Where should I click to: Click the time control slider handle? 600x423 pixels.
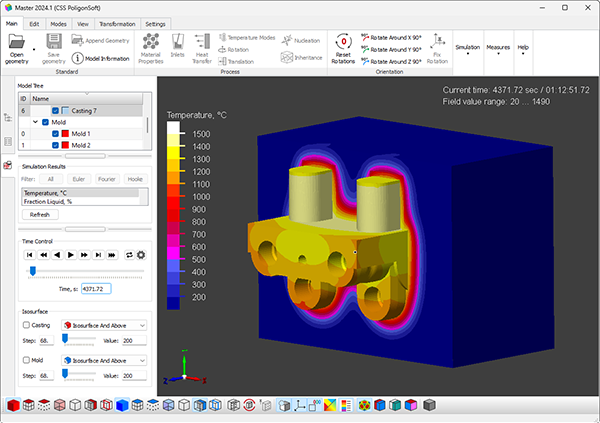tap(32, 270)
